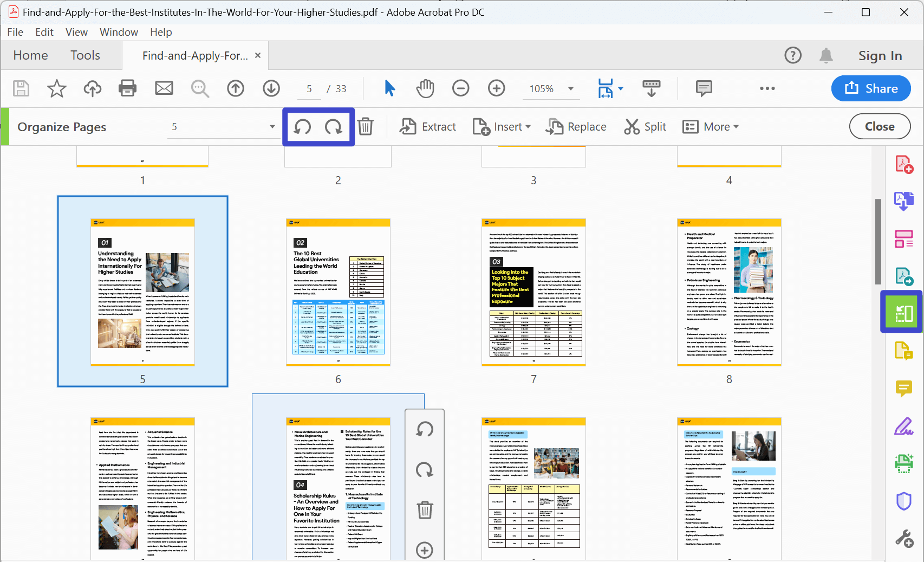Activate the Selection tool arrow

[x=389, y=88]
